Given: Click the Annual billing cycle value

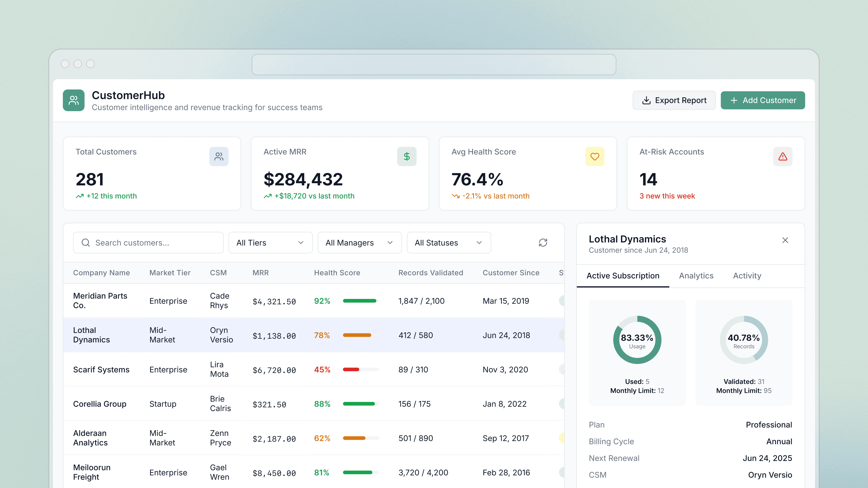Looking at the screenshot, I should click(x=779, y=441).
